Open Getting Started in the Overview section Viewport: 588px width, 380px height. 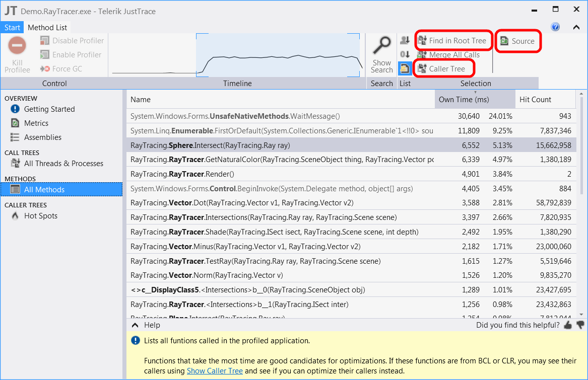[49, 109]
